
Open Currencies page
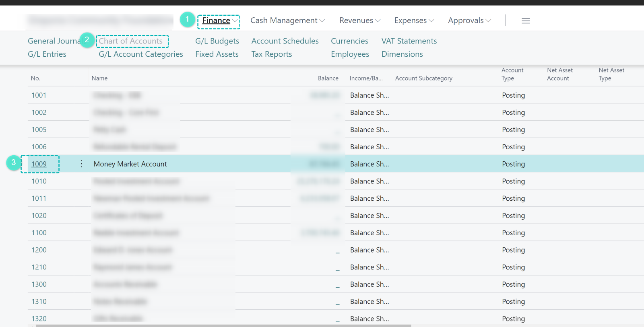tap(350, 41)
